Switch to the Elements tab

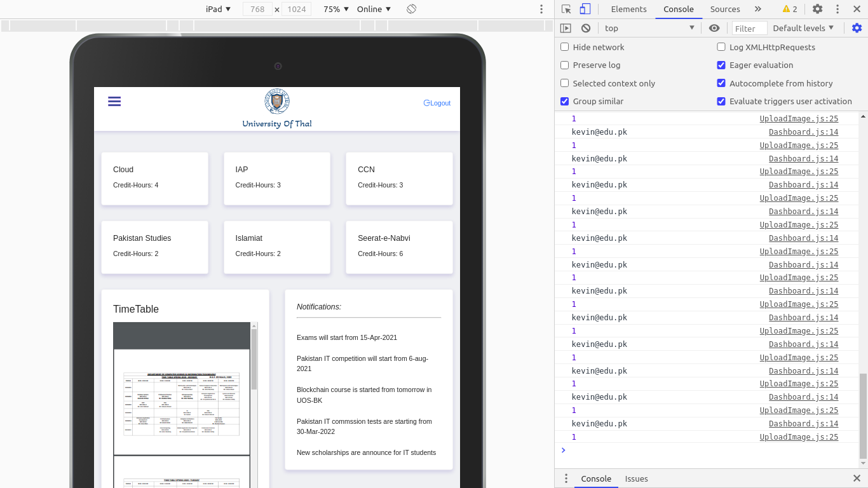click(x=628, y=9)
